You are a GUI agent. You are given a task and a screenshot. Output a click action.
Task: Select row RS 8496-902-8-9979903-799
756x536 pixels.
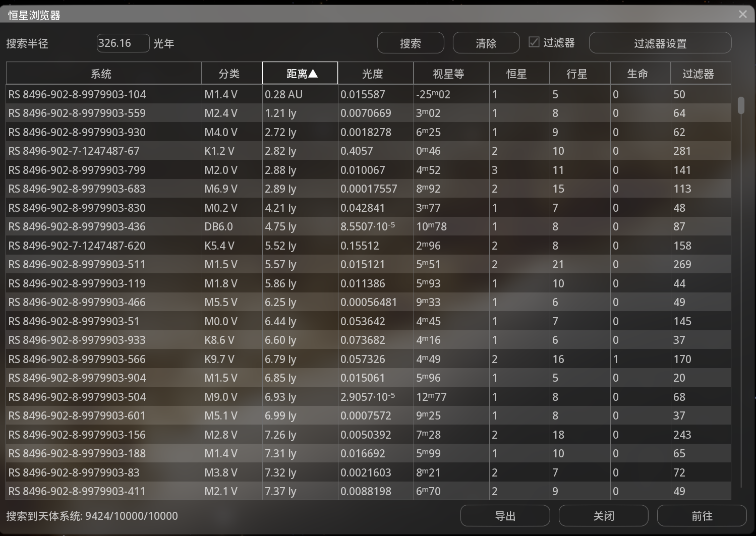click(369, 170)
